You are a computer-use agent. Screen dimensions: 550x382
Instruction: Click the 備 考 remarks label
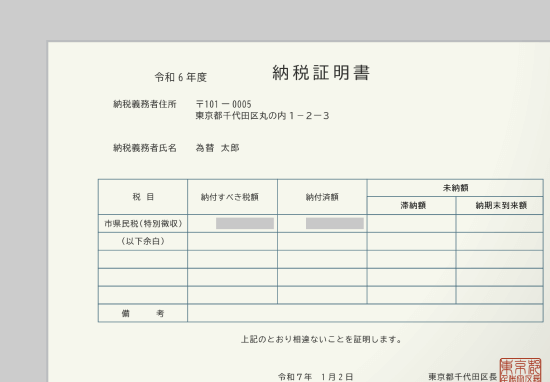click(143, 313)
